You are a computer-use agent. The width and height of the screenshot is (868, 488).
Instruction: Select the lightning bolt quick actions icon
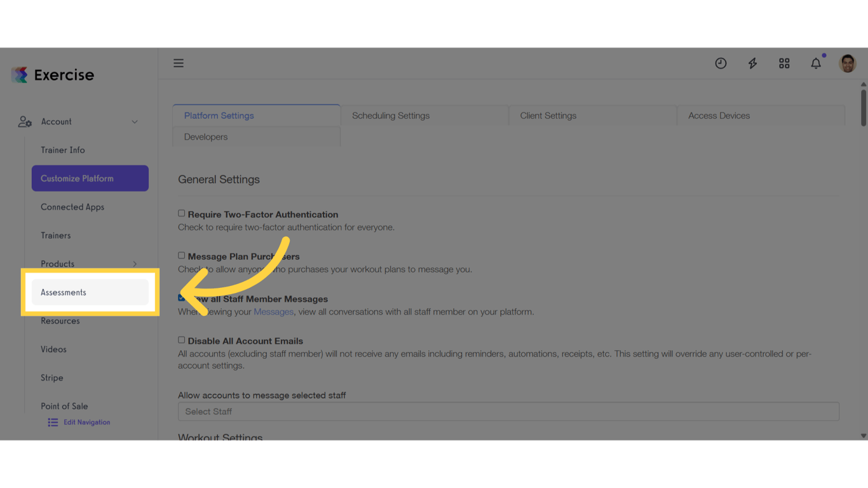752,63
